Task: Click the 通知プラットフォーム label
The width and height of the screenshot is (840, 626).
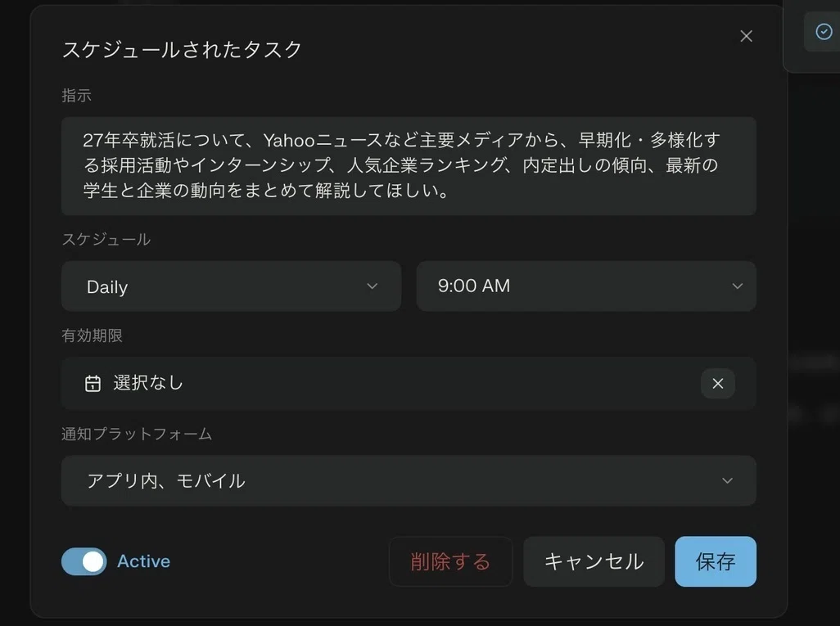Action: 137,434
